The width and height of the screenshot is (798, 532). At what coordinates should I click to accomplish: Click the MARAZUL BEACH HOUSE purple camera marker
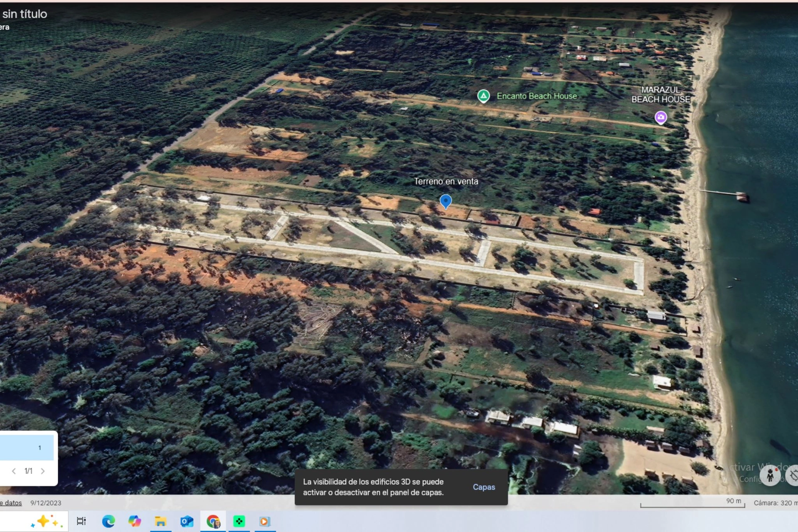click(661, 117)
